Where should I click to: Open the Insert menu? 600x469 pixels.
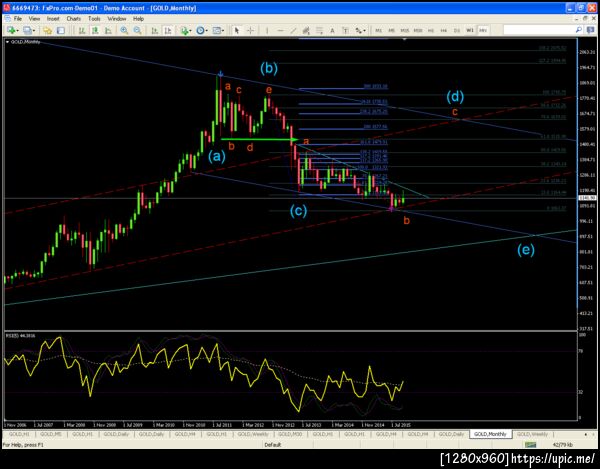(x=53, y=18)
